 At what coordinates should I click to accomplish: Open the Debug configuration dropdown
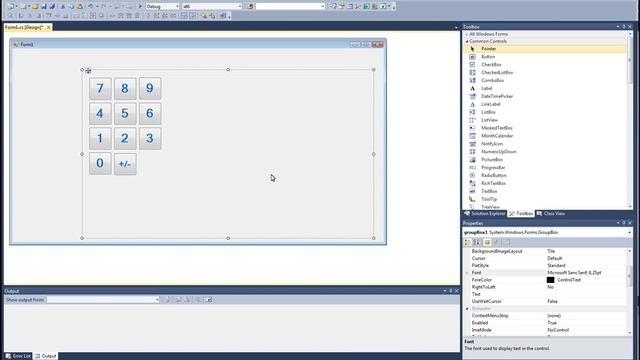pyautogui.click(x=177, y=7)
